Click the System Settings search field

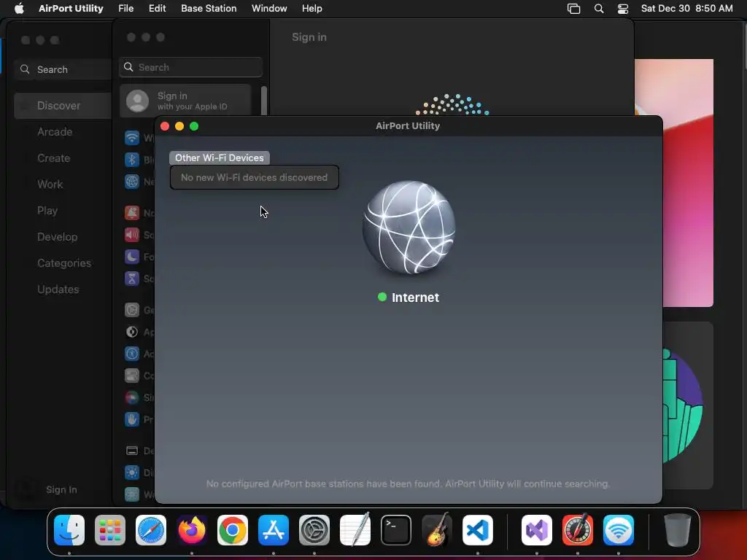[190, 67]
